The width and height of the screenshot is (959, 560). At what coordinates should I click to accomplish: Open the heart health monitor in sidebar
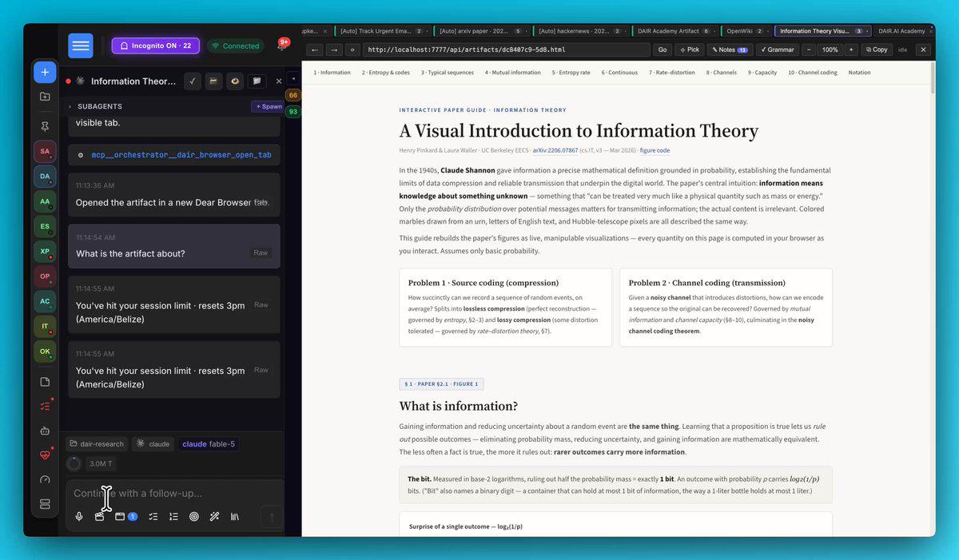45,455
